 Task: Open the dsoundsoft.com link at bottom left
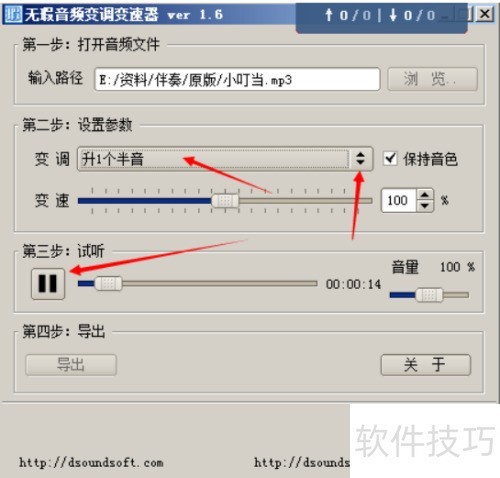[x=91, y=463]
